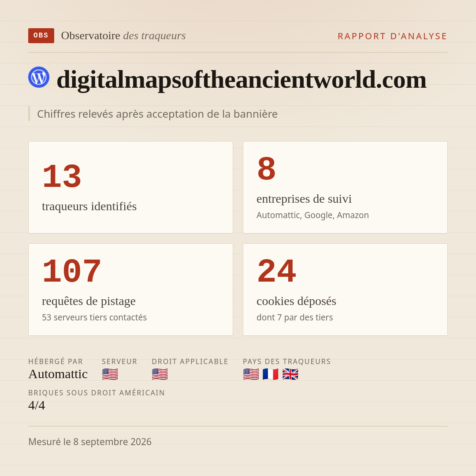Click the 'Serveur' label
Screen dimensions: 476x476
click(119, 361)
